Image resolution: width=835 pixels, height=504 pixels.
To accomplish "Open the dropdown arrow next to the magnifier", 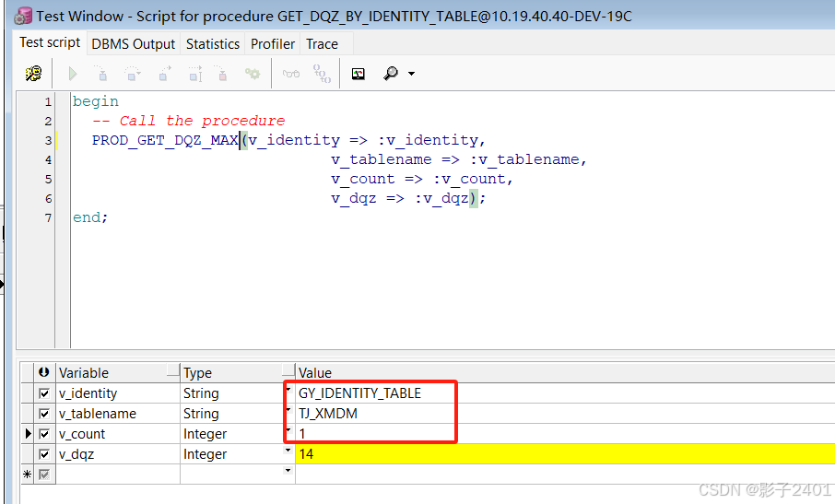I will [x=411, y=74].
